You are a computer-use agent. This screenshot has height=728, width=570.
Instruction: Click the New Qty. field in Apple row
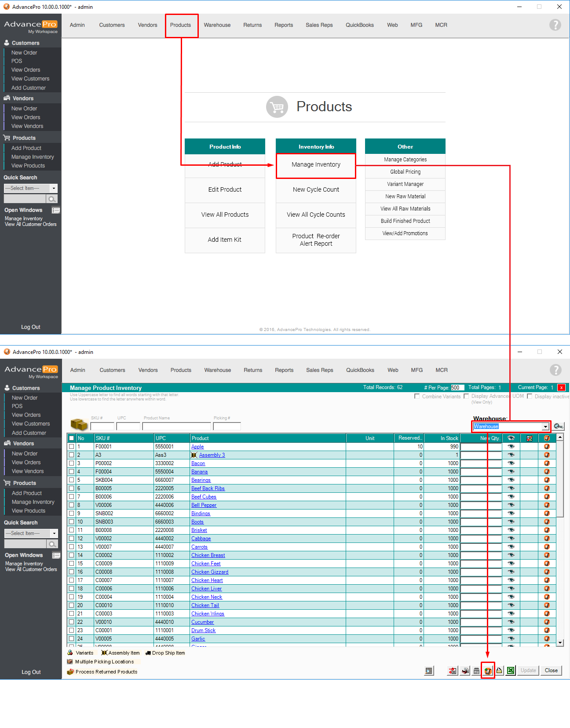pyautogui.click(x=481, y=447)
